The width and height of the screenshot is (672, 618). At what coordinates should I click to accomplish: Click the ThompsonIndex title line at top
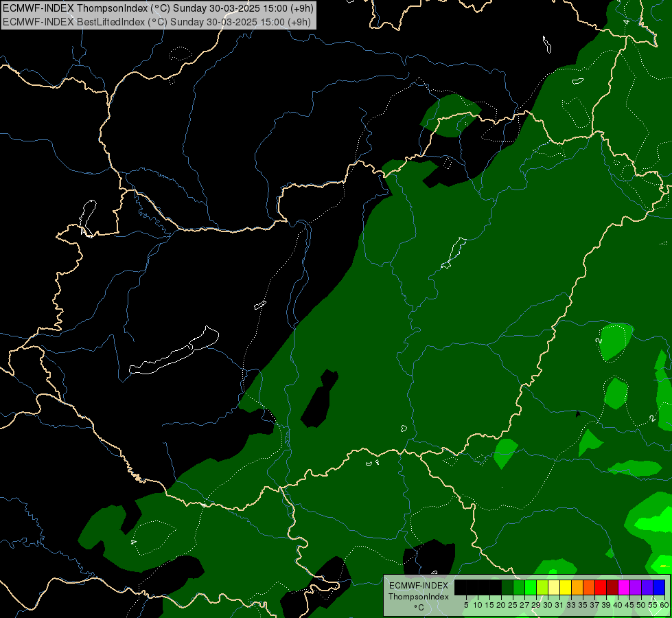pyautogui.click(x=158, y=8)
